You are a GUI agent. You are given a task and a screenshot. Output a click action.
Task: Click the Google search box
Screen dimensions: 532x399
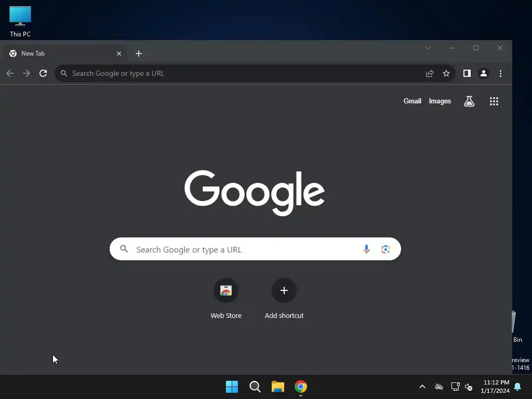coord(255,249)
